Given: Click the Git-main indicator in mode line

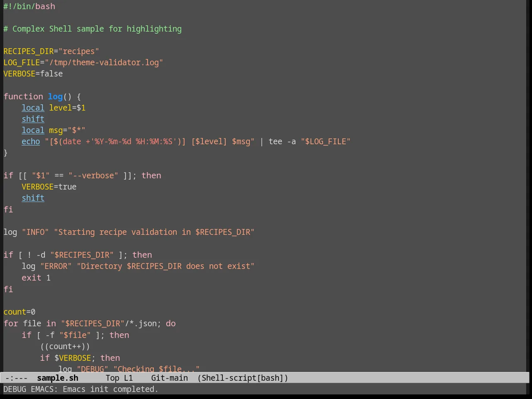Looking at the screenshot, I should coord(169,378).
